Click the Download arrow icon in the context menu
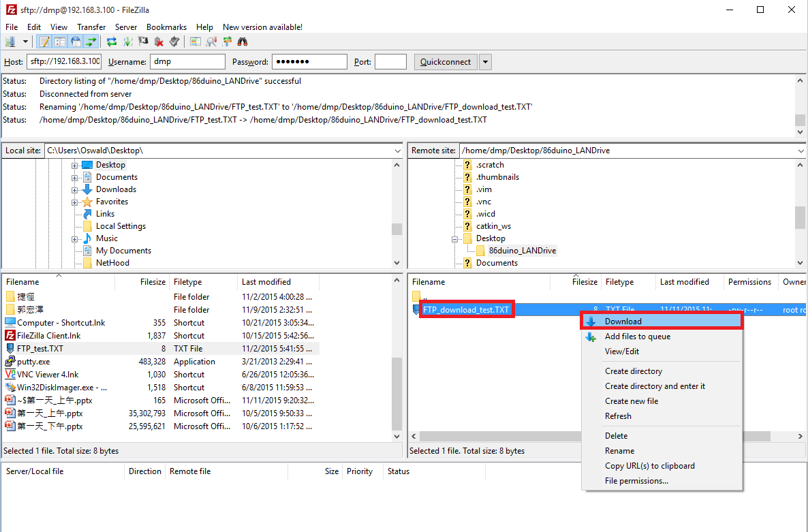This screenshot has width=808, height=532. pos(591,322)
